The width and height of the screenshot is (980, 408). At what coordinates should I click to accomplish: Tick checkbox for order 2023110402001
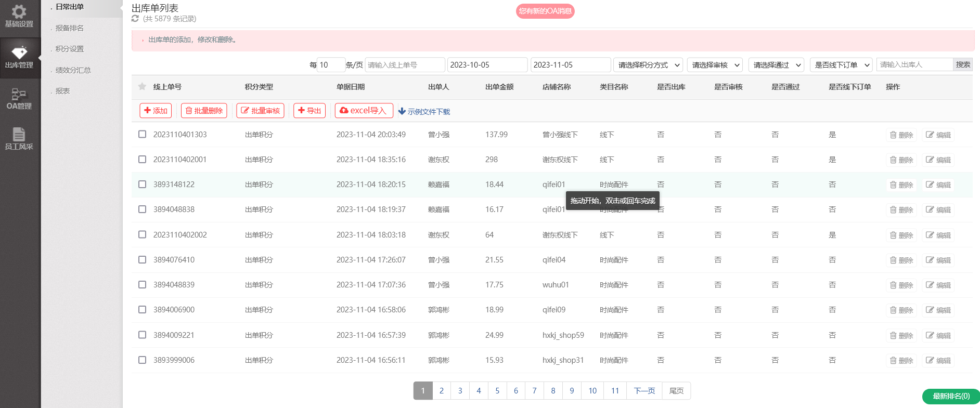142,159
